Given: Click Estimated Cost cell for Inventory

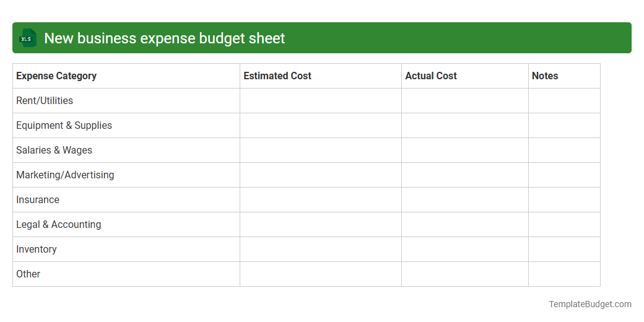Looking at the screenshot, I should point(321,249).
